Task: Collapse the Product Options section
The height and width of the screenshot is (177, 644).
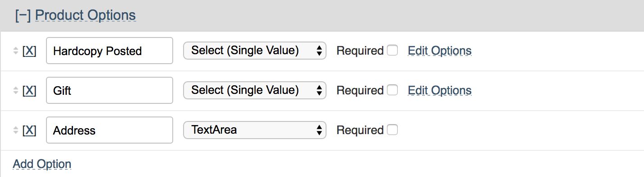Action: pos(23,15)
